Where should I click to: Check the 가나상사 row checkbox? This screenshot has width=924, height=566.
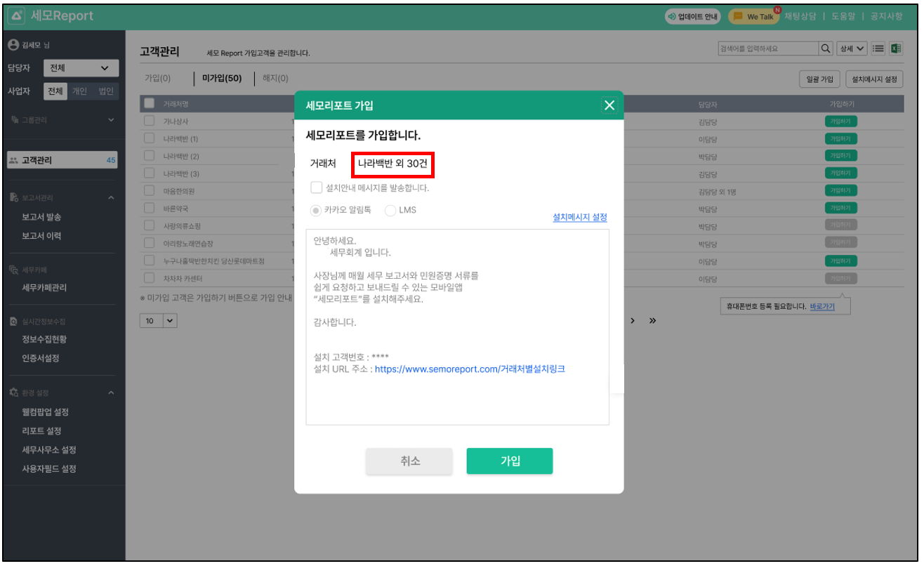149,121
